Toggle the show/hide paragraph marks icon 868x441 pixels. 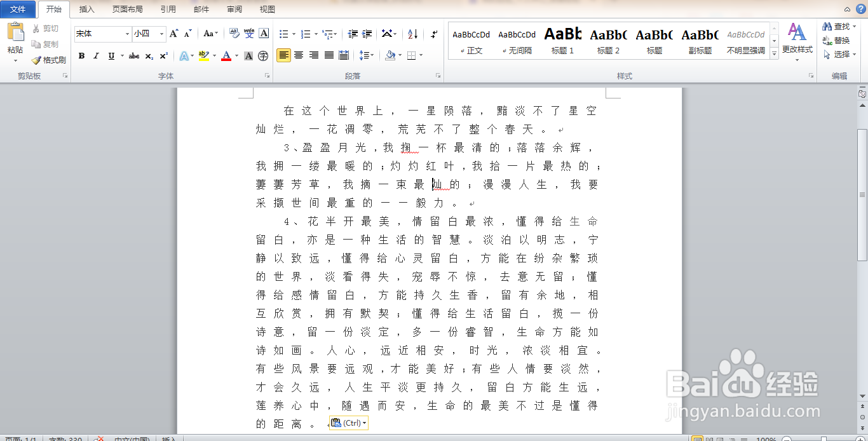click(435, 34)
